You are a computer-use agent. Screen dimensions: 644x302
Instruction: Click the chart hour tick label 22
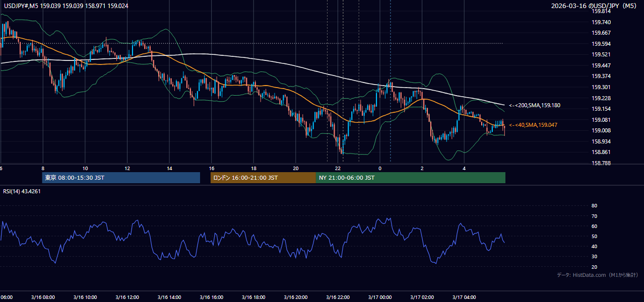338,169
